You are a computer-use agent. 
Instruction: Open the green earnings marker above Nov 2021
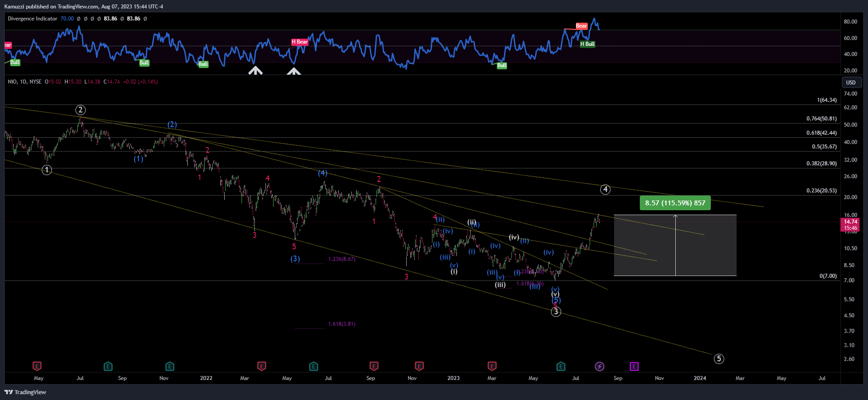tap(170, 366)
